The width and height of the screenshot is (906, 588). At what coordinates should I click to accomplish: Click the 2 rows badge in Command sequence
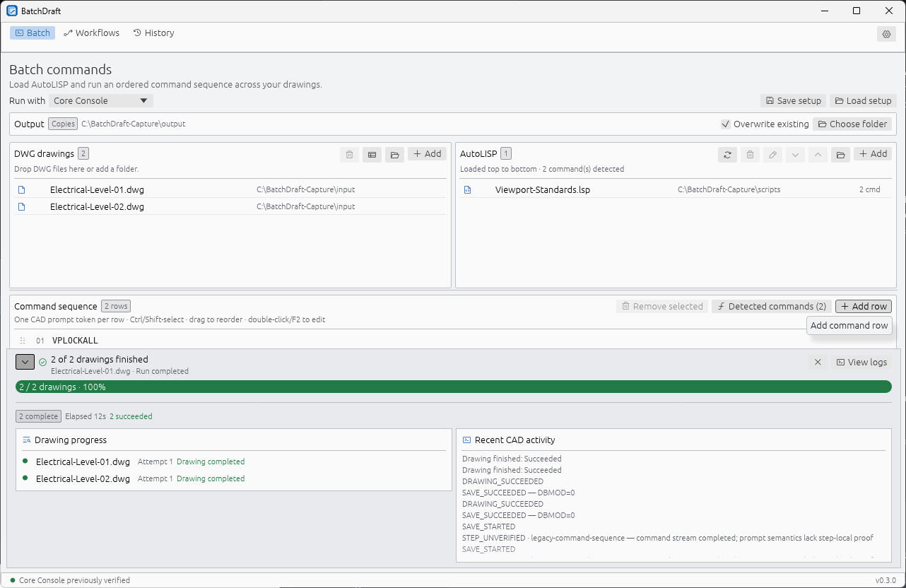(115, 307)
